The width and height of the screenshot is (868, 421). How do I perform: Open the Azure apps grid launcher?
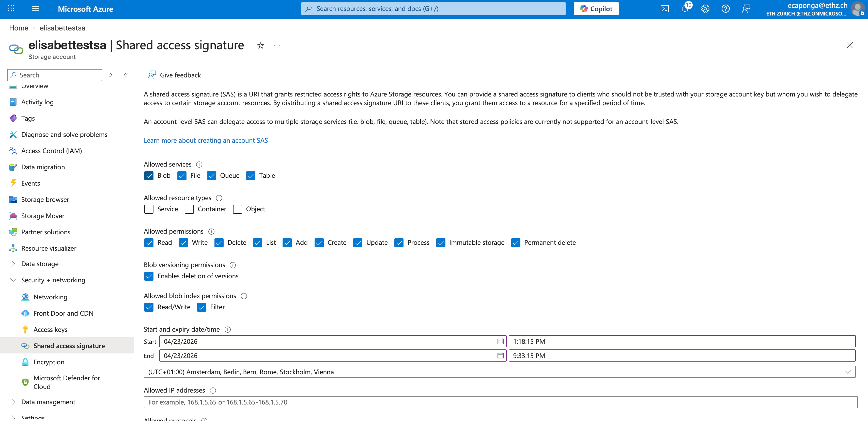click(11, 8)
